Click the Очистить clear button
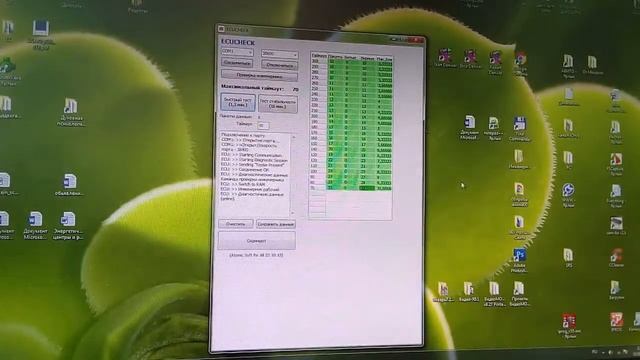The height and width of the screenshot is (360, 640). [x=236, y=224]
